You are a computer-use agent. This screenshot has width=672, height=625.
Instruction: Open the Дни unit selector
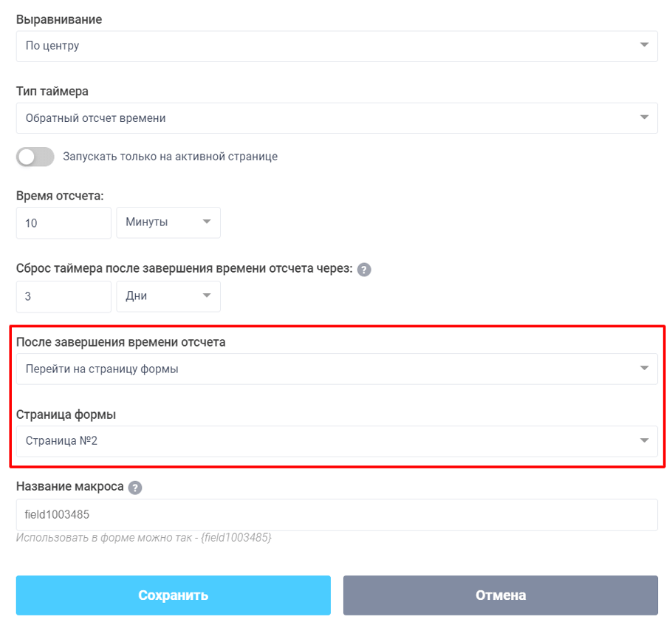208,296
